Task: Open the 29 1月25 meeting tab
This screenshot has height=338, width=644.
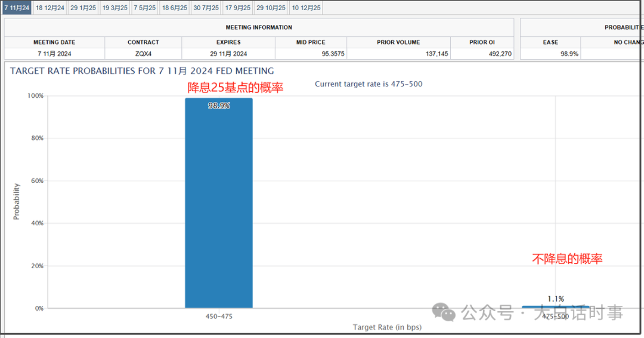Action: (x=83, y=8)
